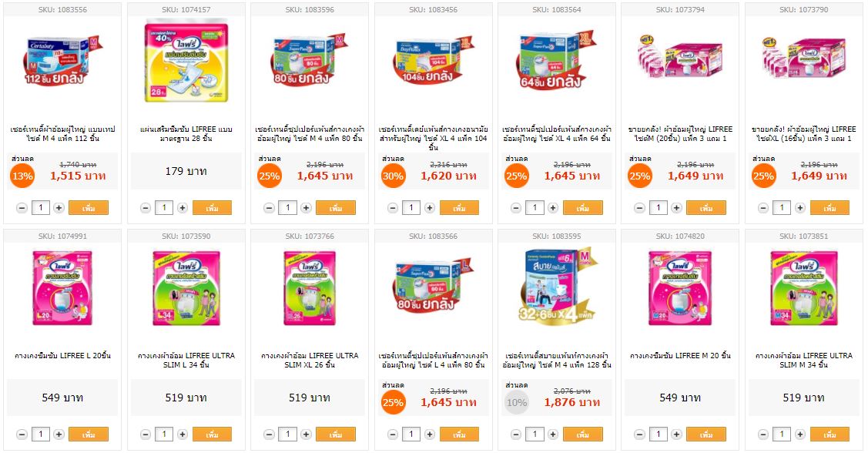Click plus icon for SKU 1073790

click(x=800, y=208)
